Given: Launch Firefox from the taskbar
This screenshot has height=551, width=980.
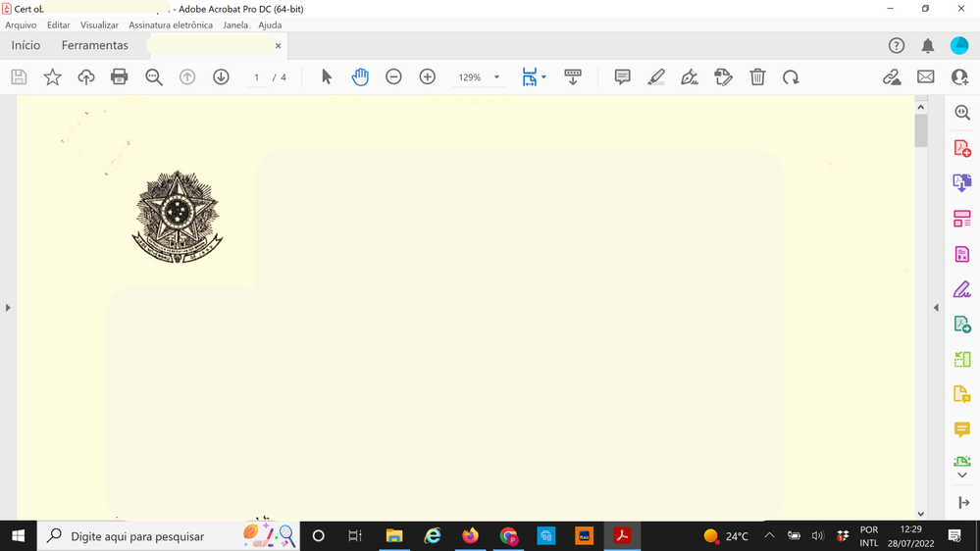Looking at the screenshot, I should pos(470,536).
